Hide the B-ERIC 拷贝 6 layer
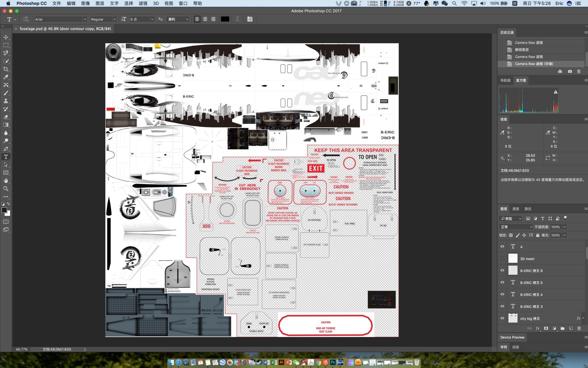Image resolution: width=588 pixels, height=368 pixels. 502,270
